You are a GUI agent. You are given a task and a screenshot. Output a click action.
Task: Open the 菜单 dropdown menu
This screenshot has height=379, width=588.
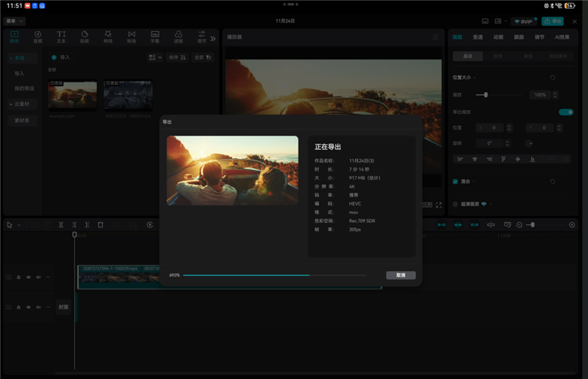pos(15,21)
